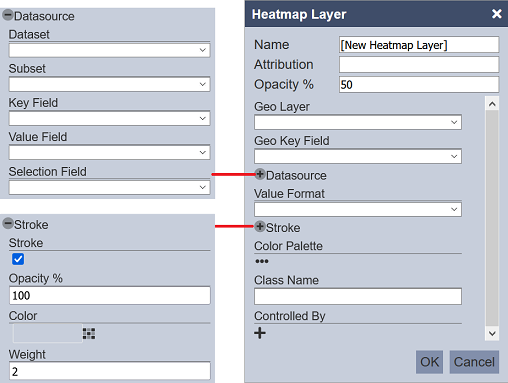The width and height of the screenshot is (508, 383).
Task: Expand Stroke plus icon in Heatmap dialog
Action: click(260, 226)
